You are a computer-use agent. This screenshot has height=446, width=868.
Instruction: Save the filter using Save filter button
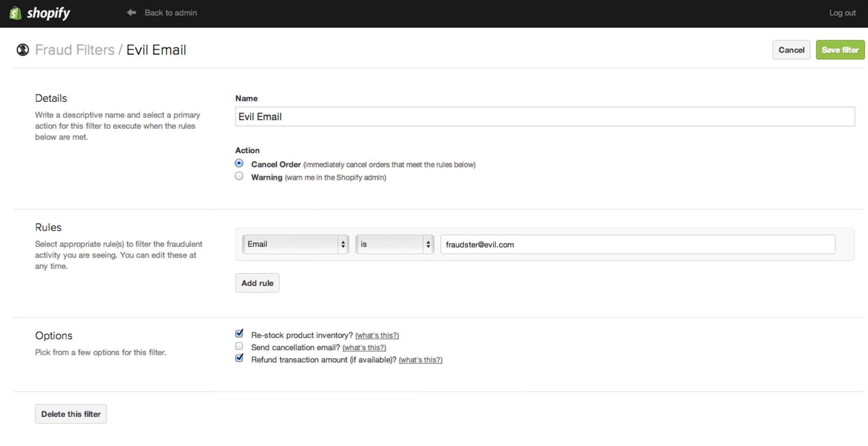click(x=840, y=50)
